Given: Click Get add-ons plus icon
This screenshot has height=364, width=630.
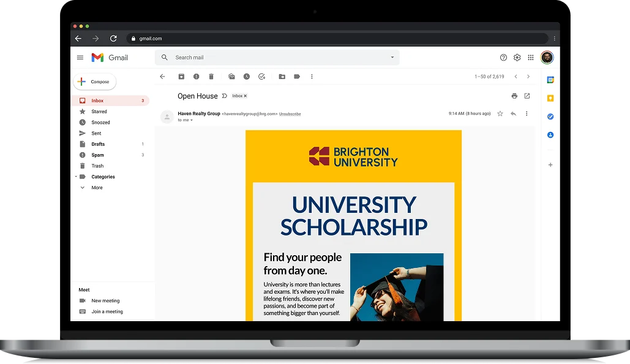Looking at the screenshot, I should click(x=550, y=165).
